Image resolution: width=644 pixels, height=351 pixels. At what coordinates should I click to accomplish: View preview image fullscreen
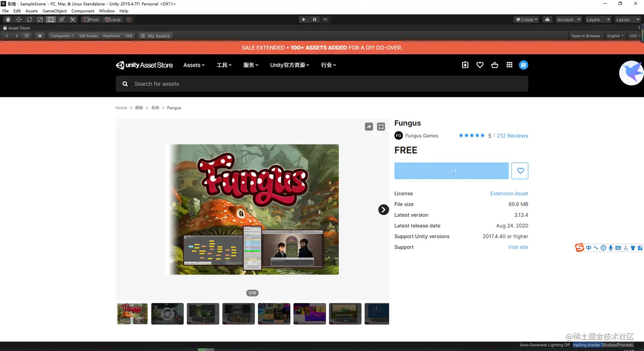pyautogui.click(x=381, y=127)
